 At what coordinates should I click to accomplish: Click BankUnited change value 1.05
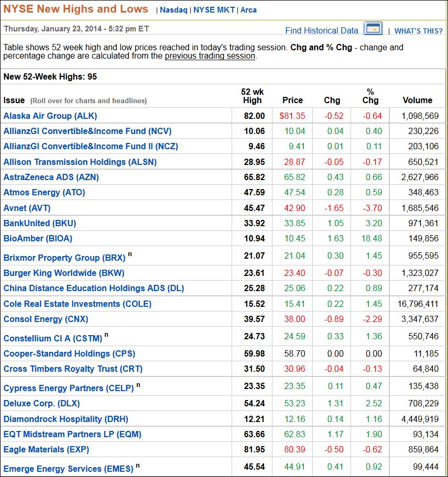(x=335, y=223)
